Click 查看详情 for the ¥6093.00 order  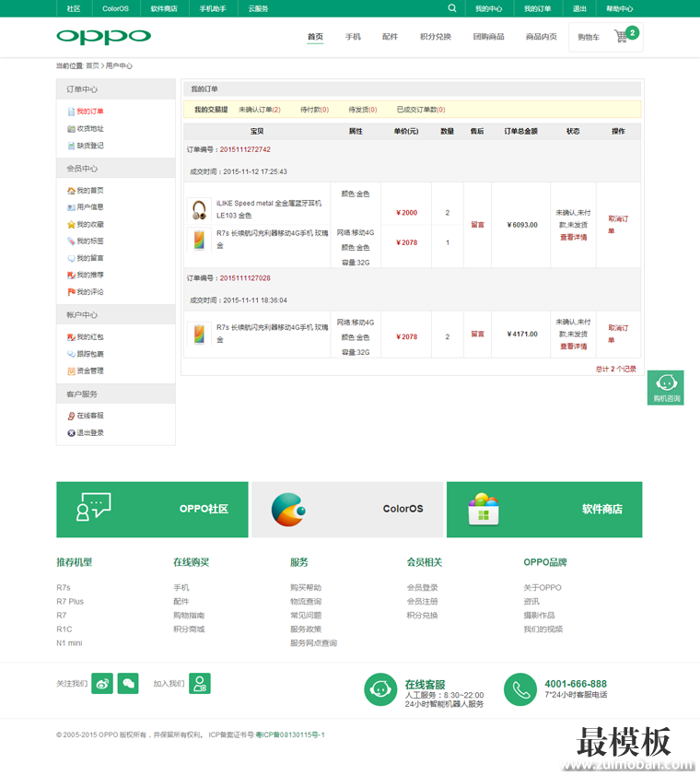(574, 238)
